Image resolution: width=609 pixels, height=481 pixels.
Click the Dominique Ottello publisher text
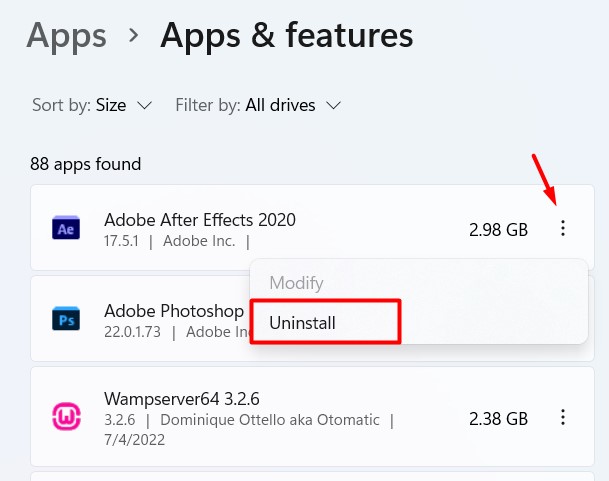tap(268, 421)
